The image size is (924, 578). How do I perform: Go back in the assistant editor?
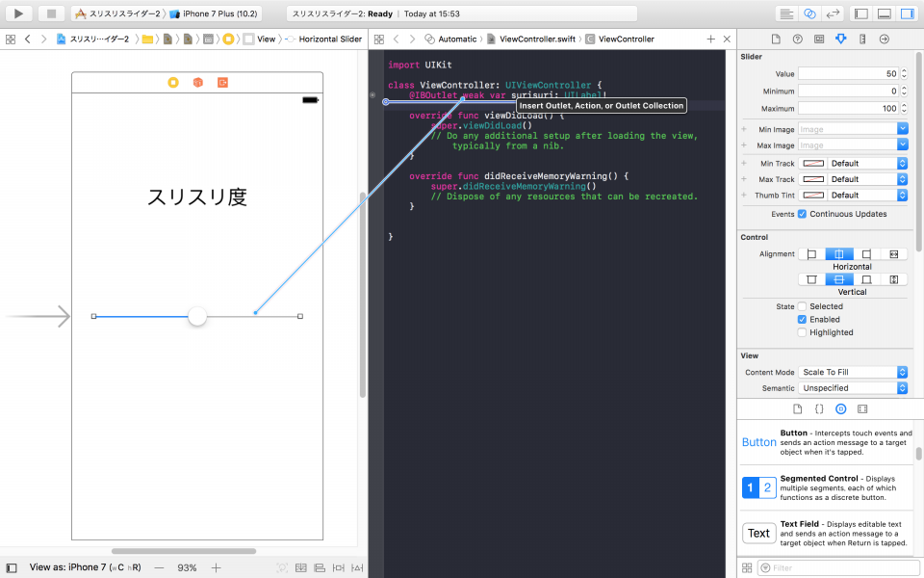pos(396,39)
